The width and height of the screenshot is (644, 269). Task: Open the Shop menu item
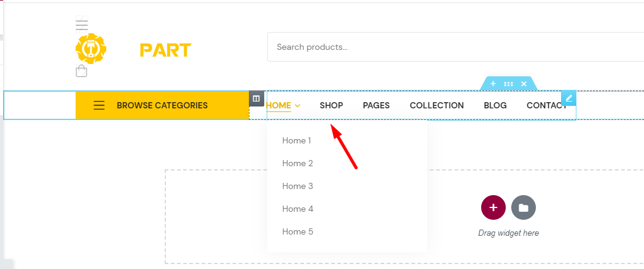(331, 105)
